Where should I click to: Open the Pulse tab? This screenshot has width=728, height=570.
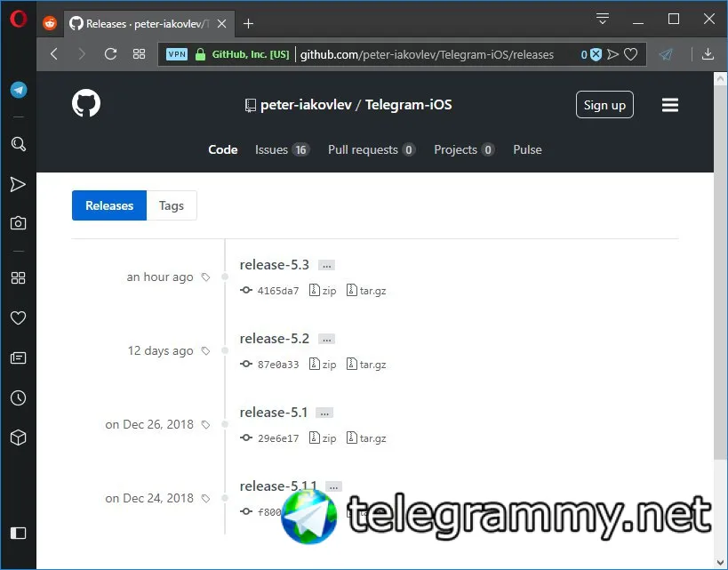[x=527, y=149]
